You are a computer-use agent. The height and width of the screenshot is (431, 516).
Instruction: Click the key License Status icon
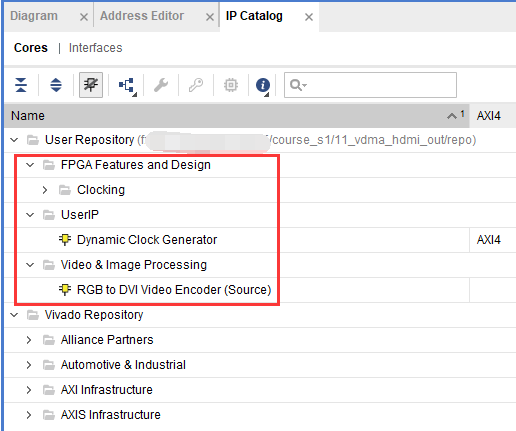(x=196, y=85)
